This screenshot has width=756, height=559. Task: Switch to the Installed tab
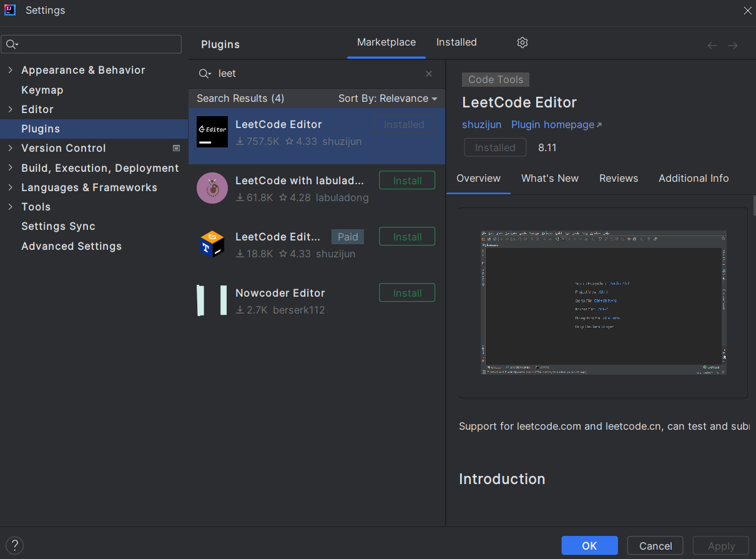click(456, 42)
